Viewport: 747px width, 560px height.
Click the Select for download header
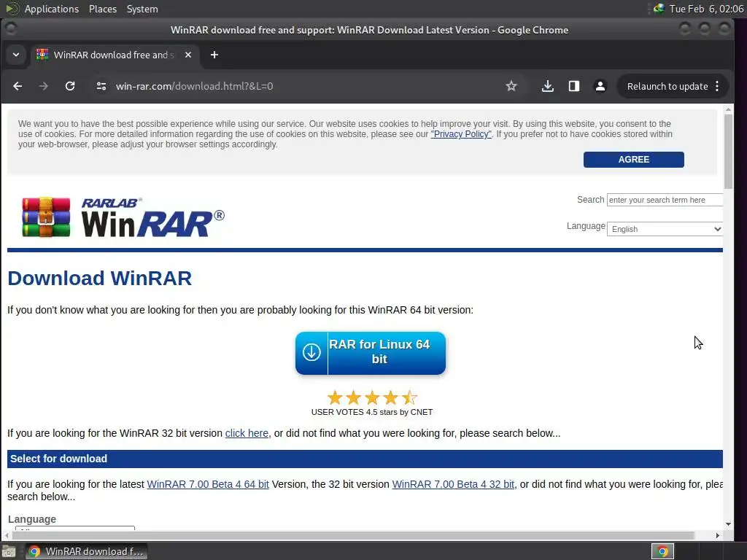(365, 459)
